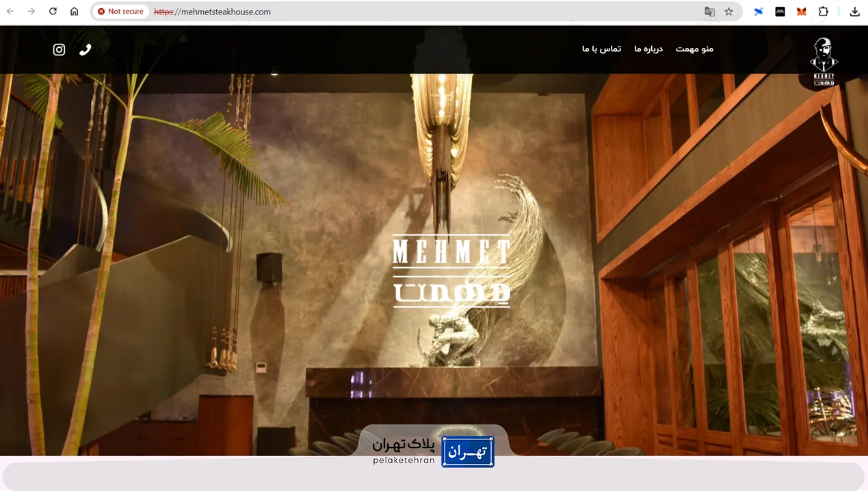Open the downloads icon
This screenshot has width=868, height=492.
tap(855, 12)
